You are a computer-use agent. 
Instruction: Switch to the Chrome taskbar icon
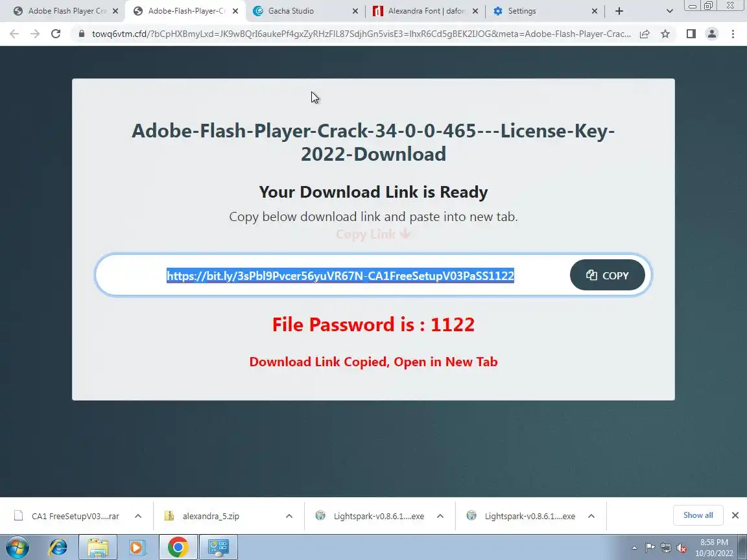click(x=178, y=547)
